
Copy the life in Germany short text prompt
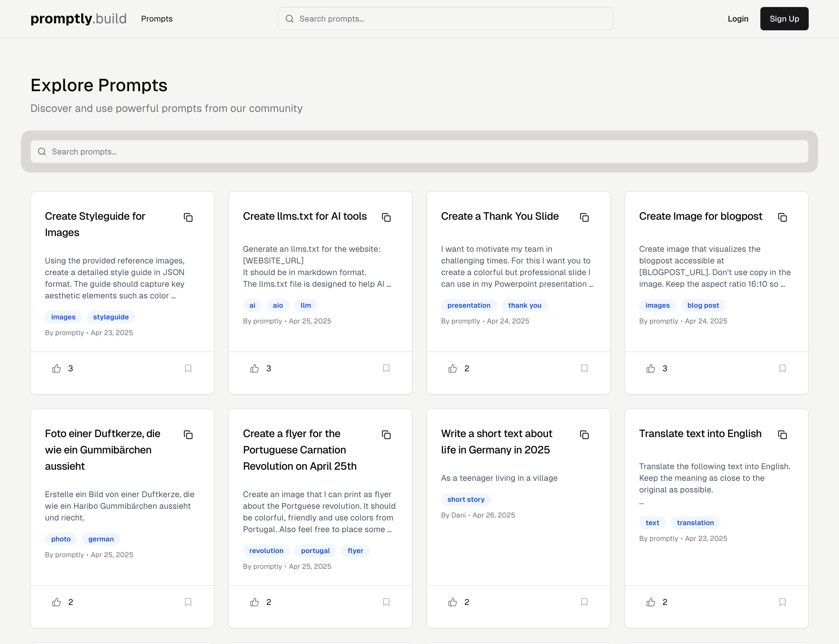(x=584, y=435)
